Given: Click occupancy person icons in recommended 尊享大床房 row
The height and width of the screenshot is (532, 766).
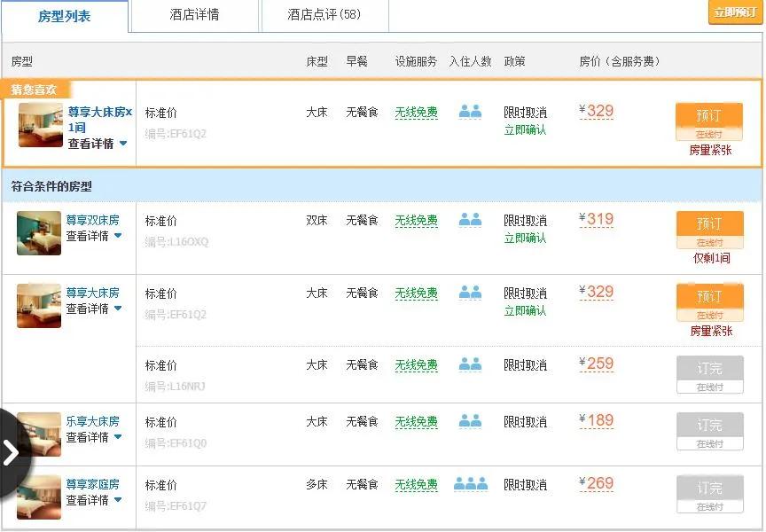Looking at the screenshot, I should coord(471,111).
